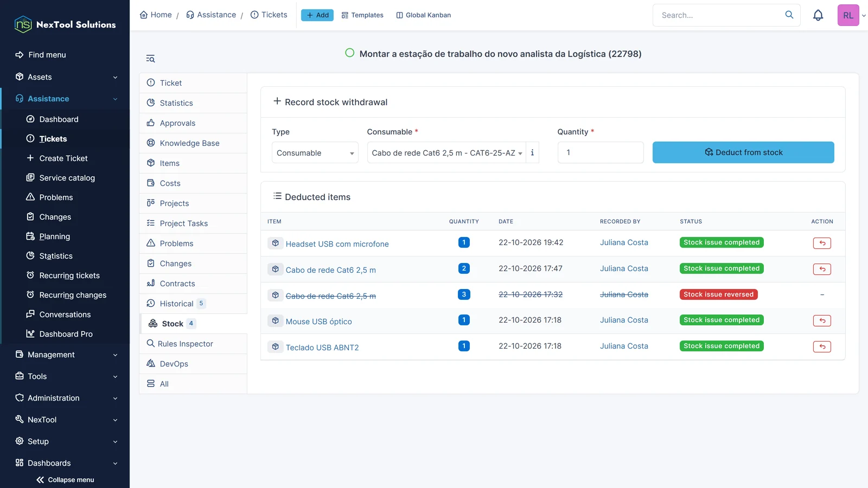Open the Statistics ticket tab
This screenshot has height=488, width=868.
pos(193,103)
